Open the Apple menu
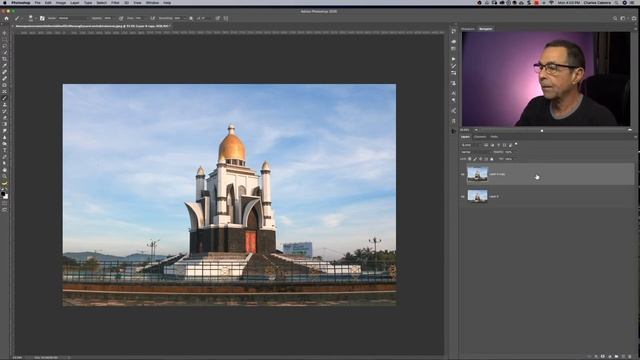Image resolution: width=640 pixels, height=360 pixels. click(x=5, y=3)
